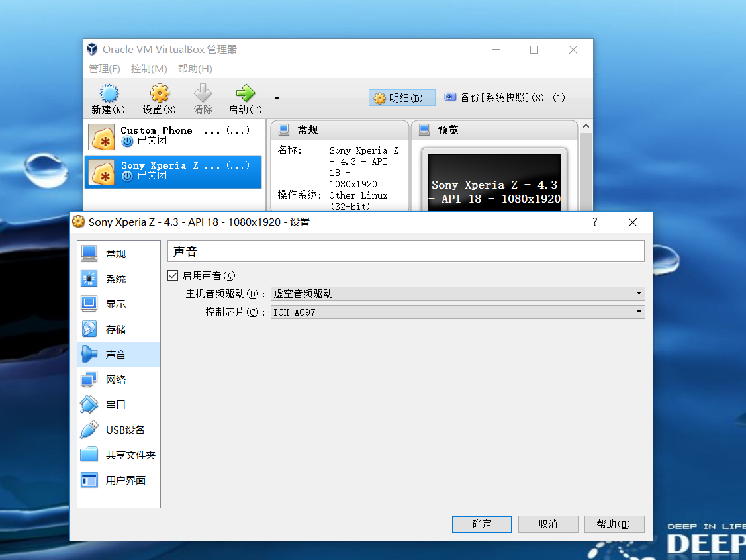
Task: Click the 声音 speaker icon in sidebar
Action: tap(89, 354)
